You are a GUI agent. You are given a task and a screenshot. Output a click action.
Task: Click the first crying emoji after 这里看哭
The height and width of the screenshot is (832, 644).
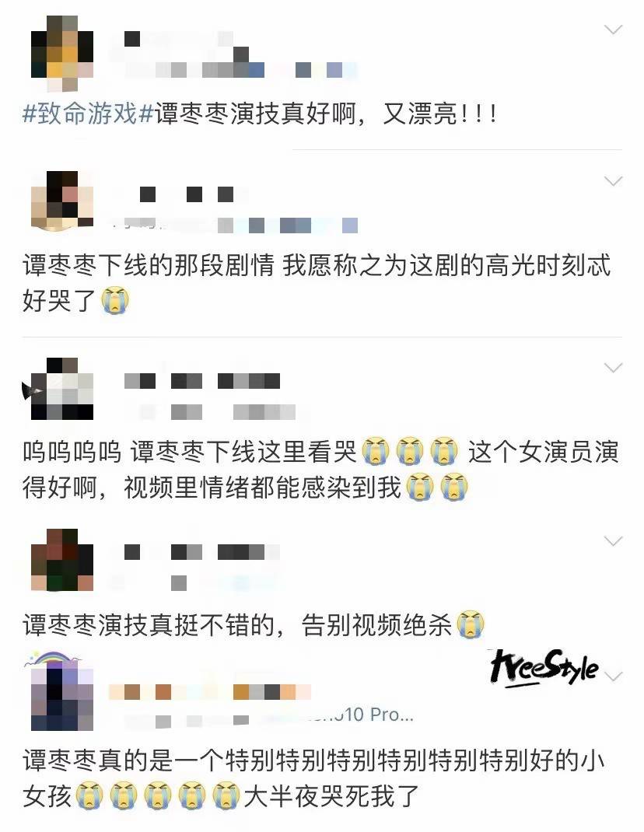pyautogui.click(x=376, y=451)
